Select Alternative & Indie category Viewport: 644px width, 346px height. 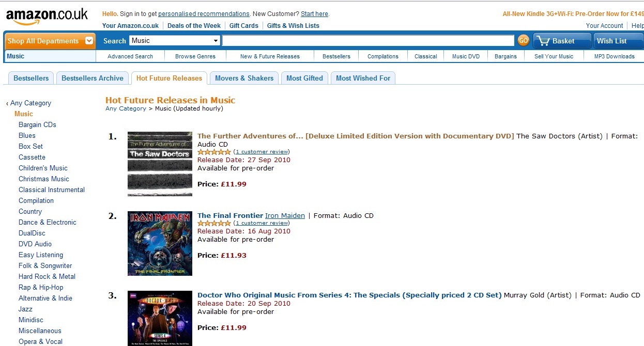click(45, 298)
